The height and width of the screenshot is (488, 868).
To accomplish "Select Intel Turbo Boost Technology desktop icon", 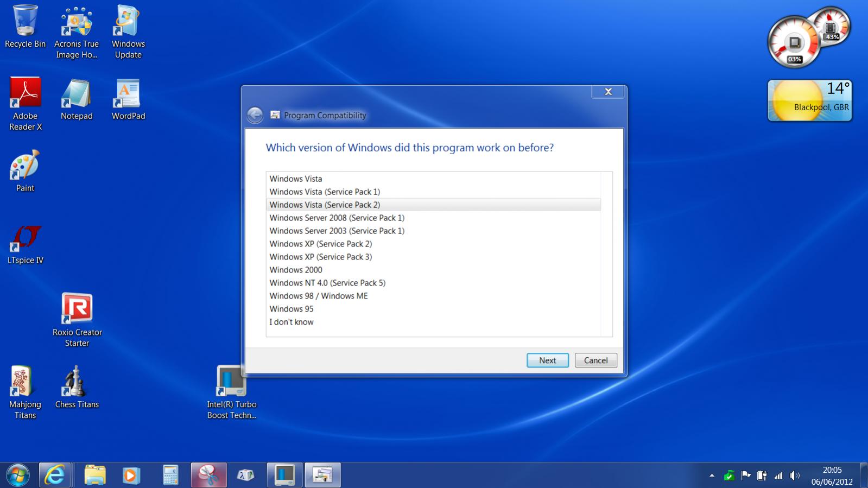I will (231, 392).
